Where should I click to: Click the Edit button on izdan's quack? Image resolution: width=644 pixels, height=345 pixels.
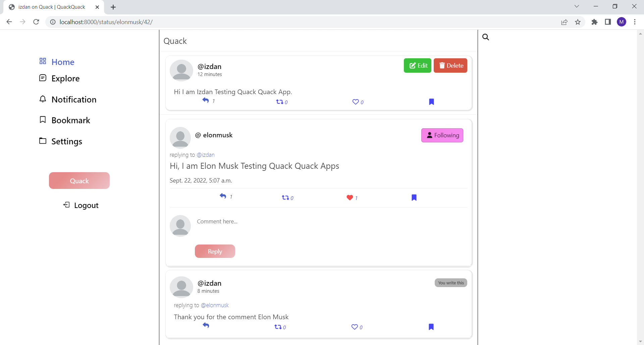(417, 65)
